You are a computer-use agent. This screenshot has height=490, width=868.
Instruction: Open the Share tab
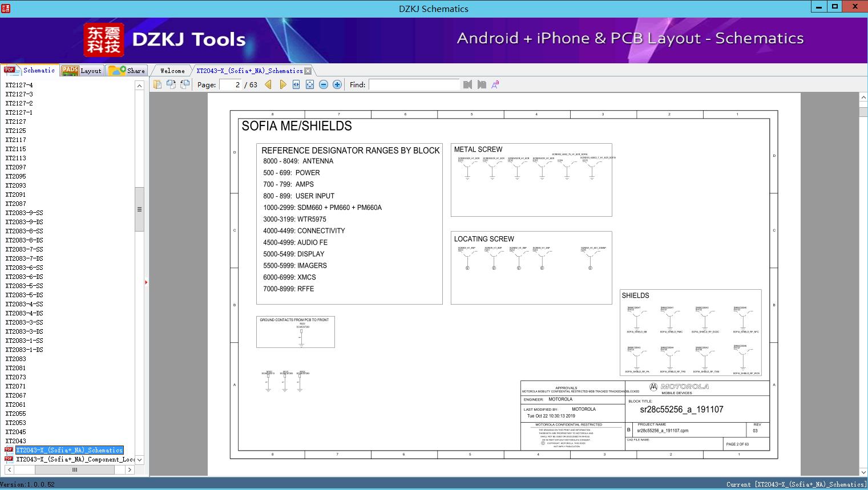pos(127,70)
